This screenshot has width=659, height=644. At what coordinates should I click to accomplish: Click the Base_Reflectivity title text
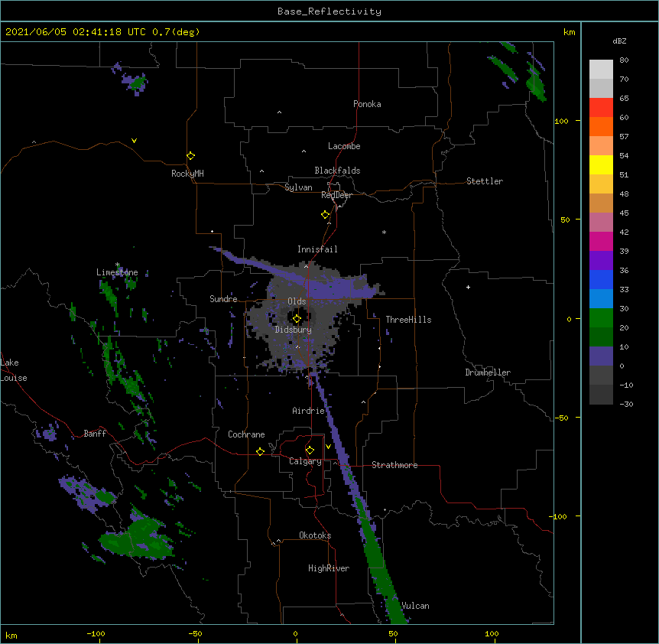coord(329,11)
